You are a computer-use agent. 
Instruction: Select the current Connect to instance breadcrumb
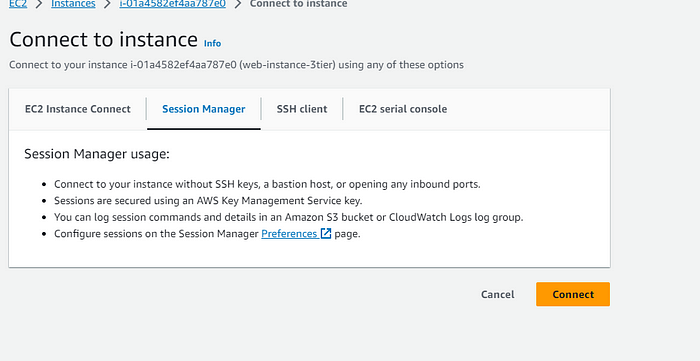point(298,4)
